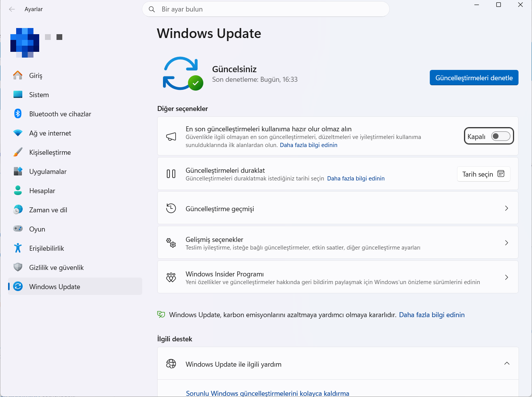The image size is (532, 397).
Task: Open Güncelleştirme geçmişi via its chevron arrow
Action: pyautogui.click(x=507, y=208)
